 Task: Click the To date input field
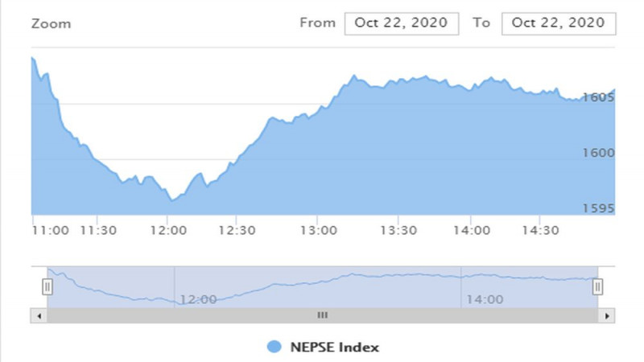coord(559,23)
